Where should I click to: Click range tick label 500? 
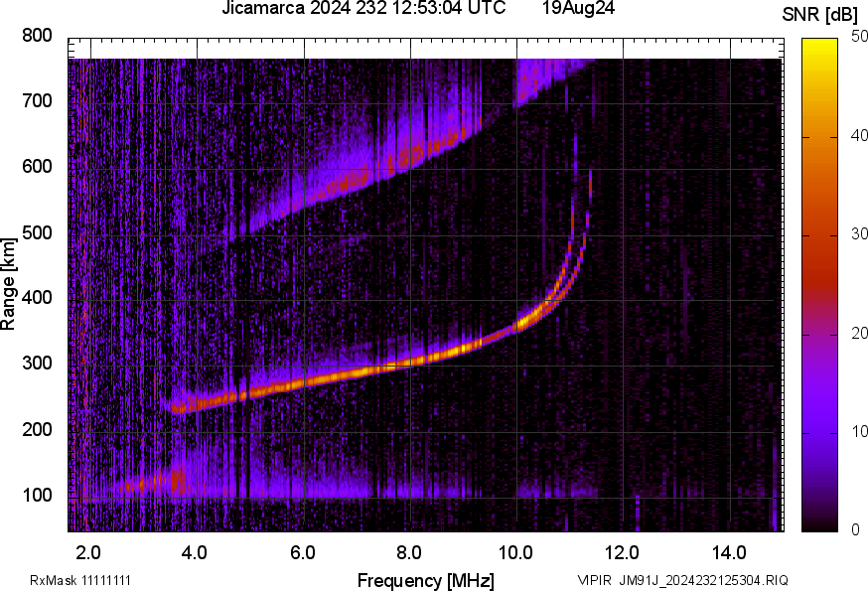coord(37,232)
